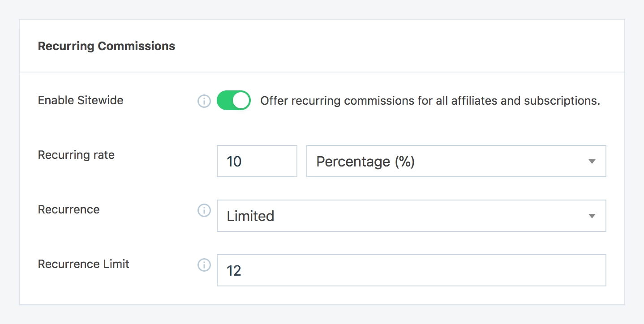Click the arrow on the Percentage (%) dropdown
Image resolution: width=644 pixels, height=324 pixels.
tap(592, 162)
